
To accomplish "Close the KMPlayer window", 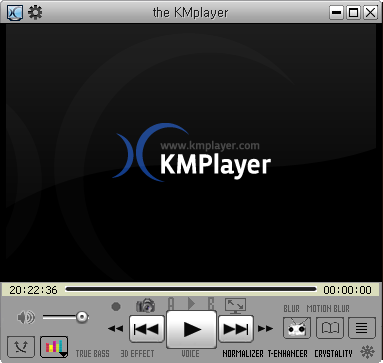I will [370, 13].
